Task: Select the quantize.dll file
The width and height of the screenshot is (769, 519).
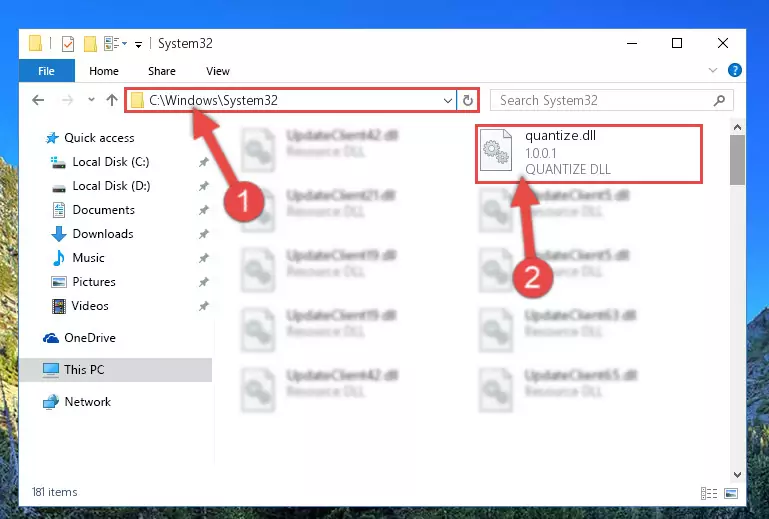Action: point(589,154)
